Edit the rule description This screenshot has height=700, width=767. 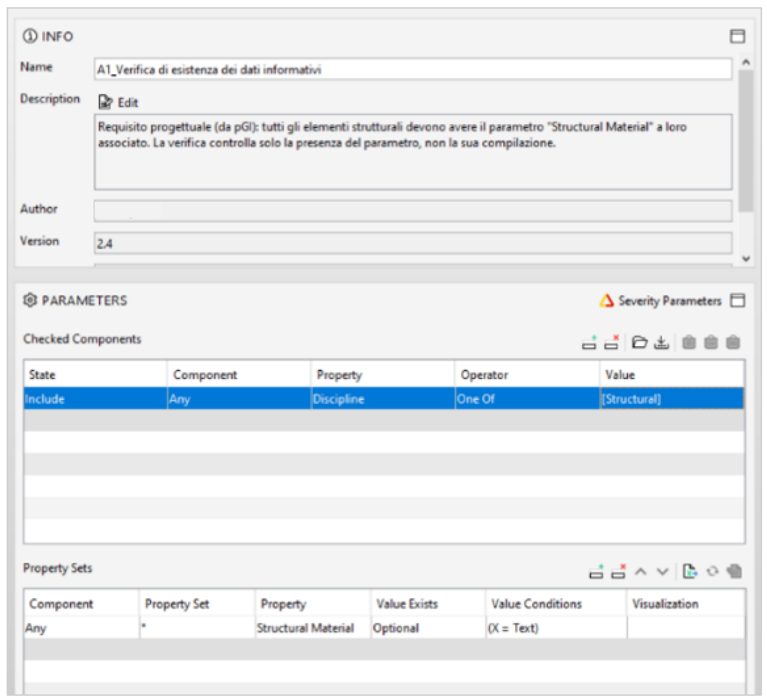click(119, 102)
